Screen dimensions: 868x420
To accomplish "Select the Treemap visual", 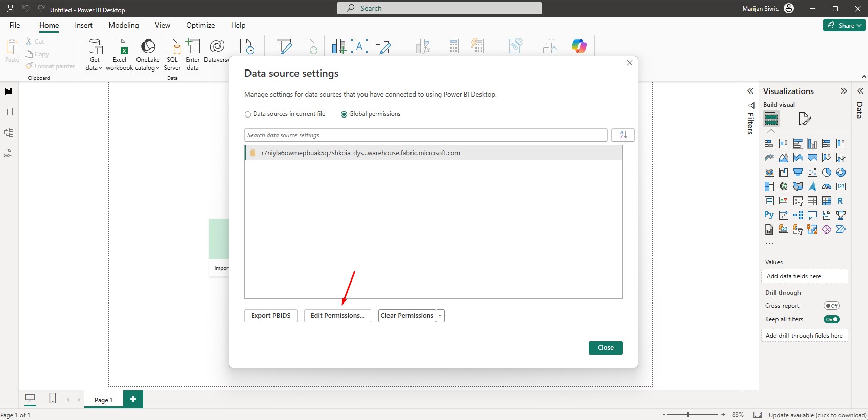I will [769, 186].
